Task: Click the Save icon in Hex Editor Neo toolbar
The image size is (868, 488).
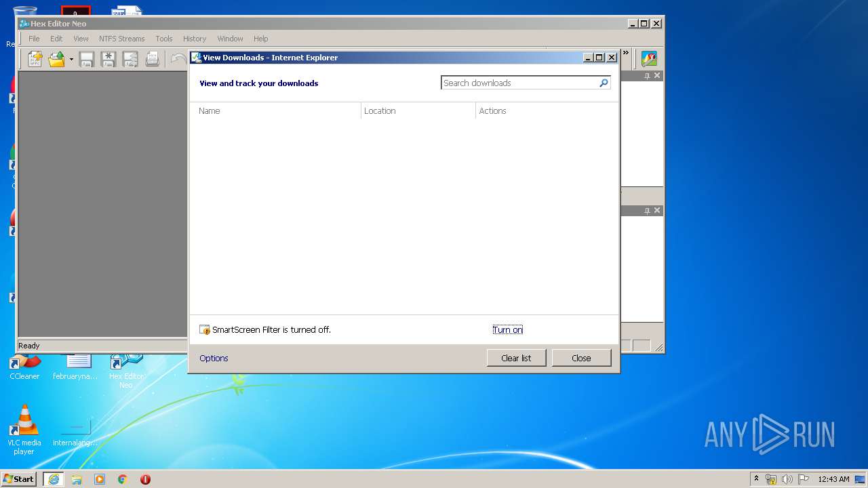Action: [x=86, y=59]
